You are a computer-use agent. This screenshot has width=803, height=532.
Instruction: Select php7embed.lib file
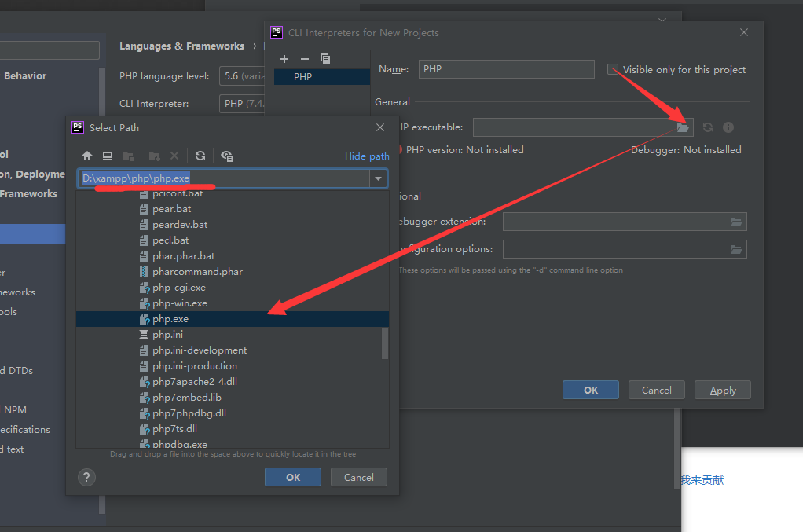(186, 398)
